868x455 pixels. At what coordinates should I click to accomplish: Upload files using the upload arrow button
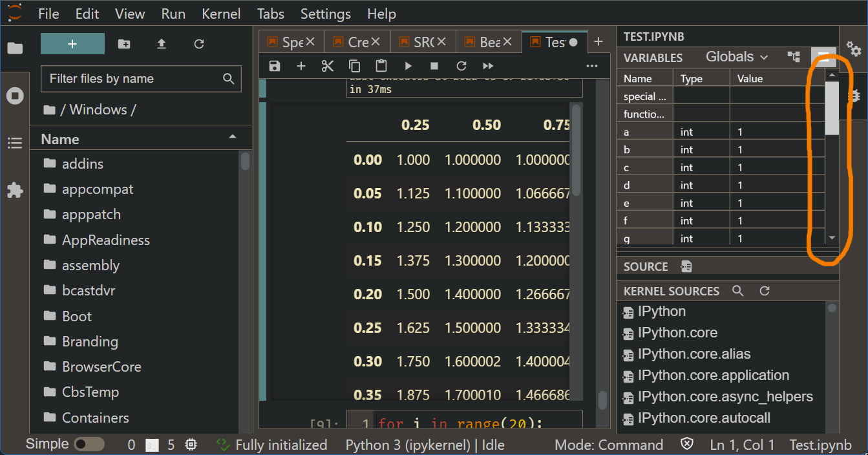161,44
